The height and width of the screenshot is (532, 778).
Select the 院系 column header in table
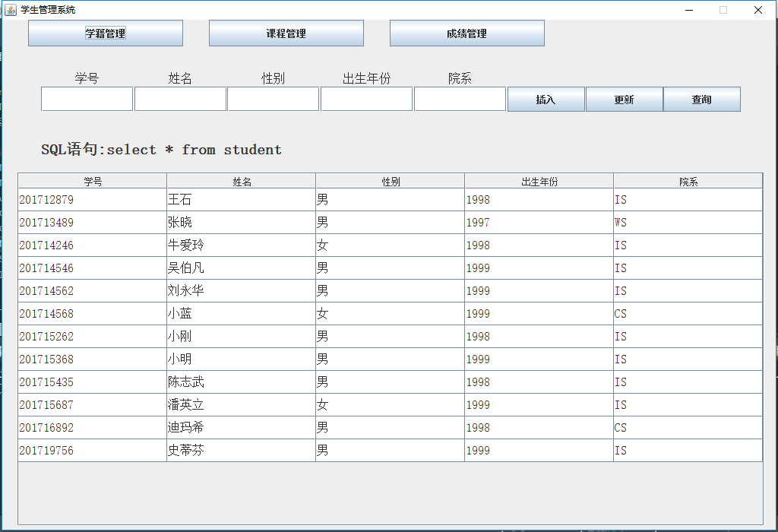(x=688, y=181)
